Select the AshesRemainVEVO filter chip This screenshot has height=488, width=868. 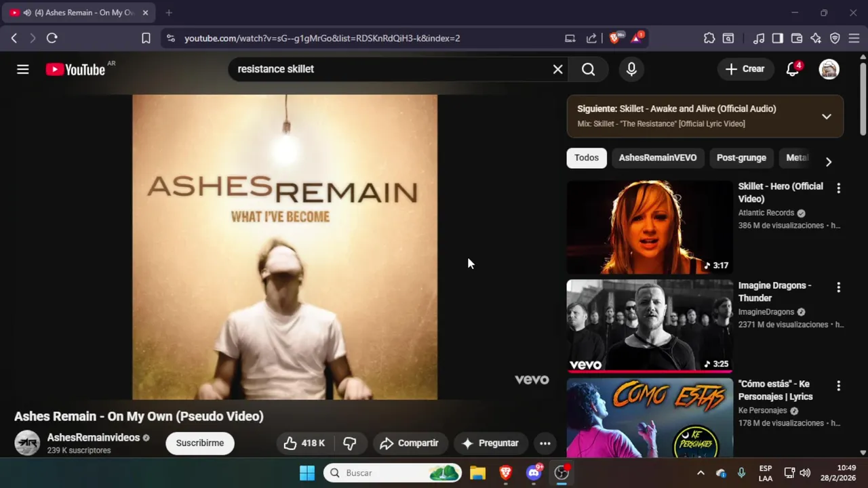click(658, 158)
